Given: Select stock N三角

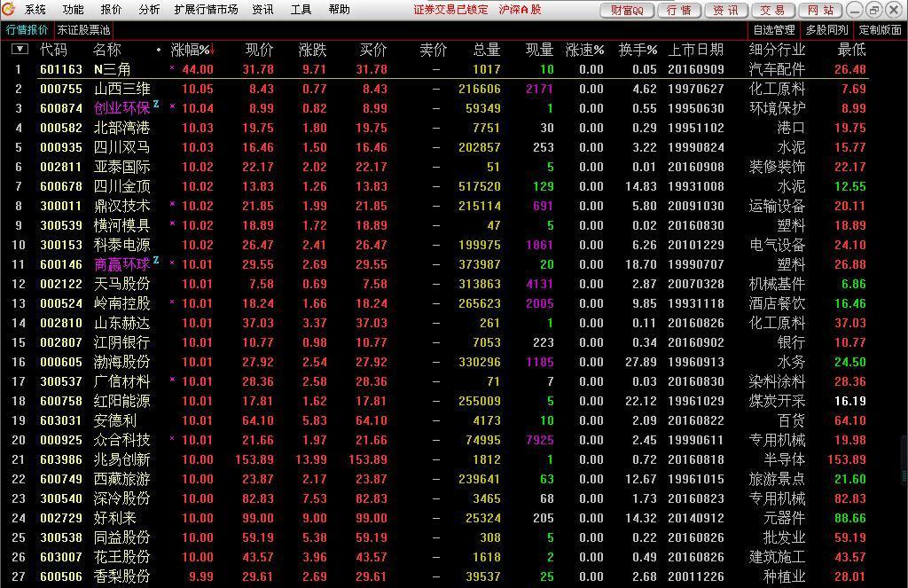Looking at the screenshot, I should tap(112, 69).
